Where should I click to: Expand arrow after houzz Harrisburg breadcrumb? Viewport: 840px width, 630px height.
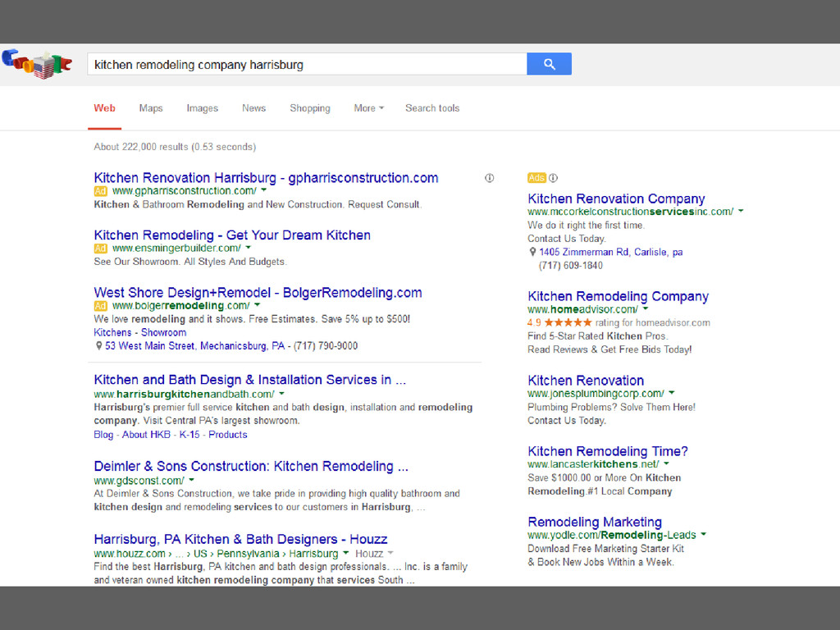click(x=345, y=553)
